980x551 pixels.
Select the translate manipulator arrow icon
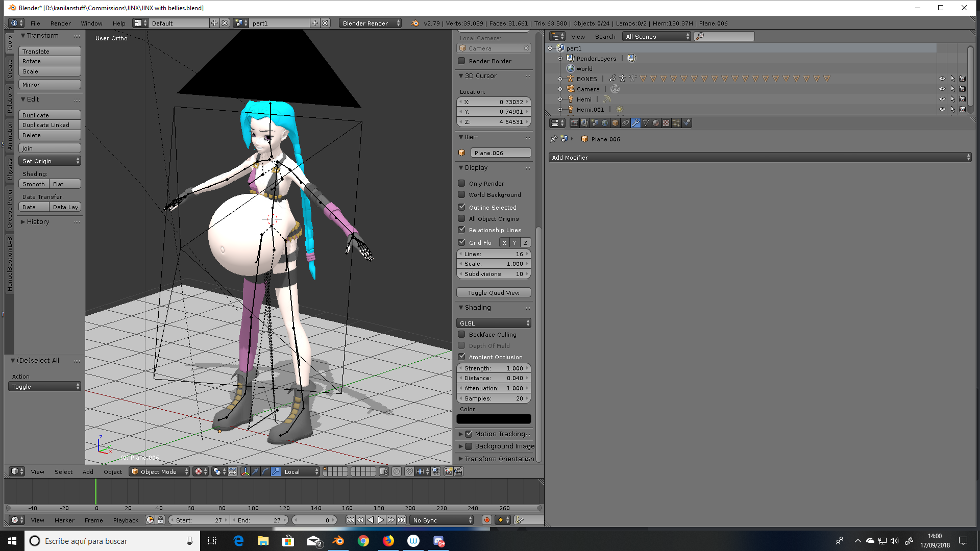[255, 471]
